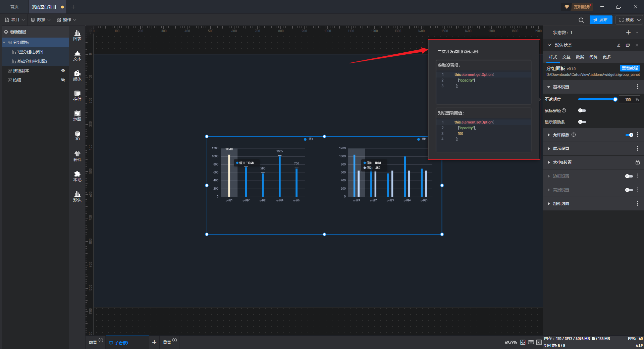Select the 文本 text component icon
644x349 pixels.
(77, 55)
